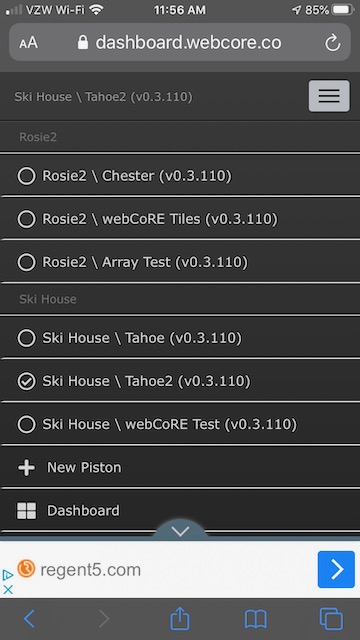Open the Dashboard menu entry
The image size is (360, 640).
[180, 511]
